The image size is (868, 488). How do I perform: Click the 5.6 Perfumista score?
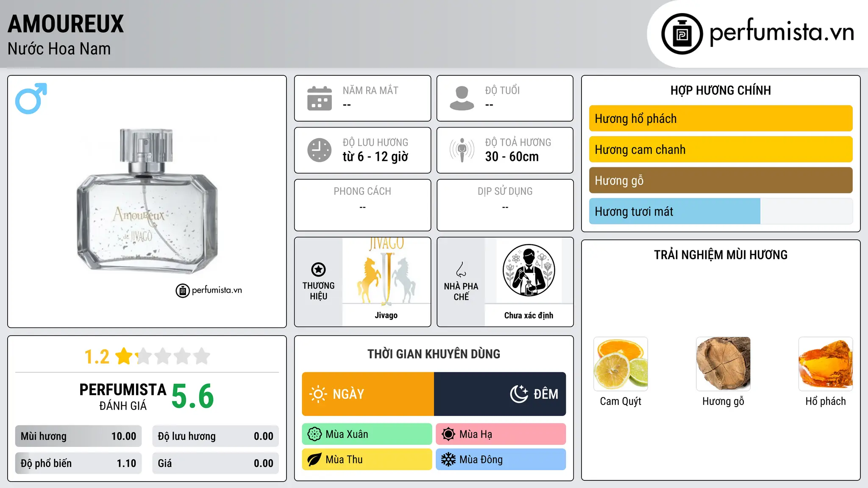point(193,396)
